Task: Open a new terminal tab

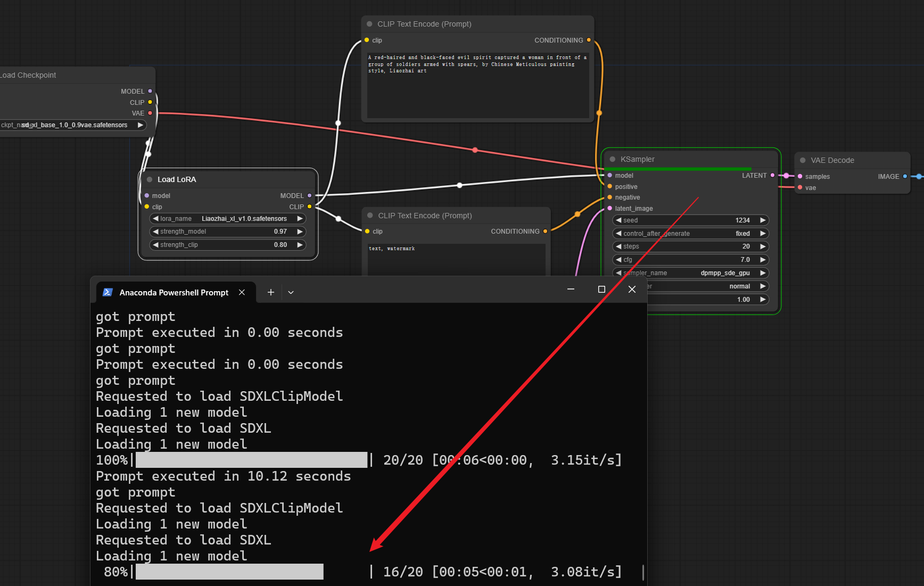Action: [x=270, y=292]
